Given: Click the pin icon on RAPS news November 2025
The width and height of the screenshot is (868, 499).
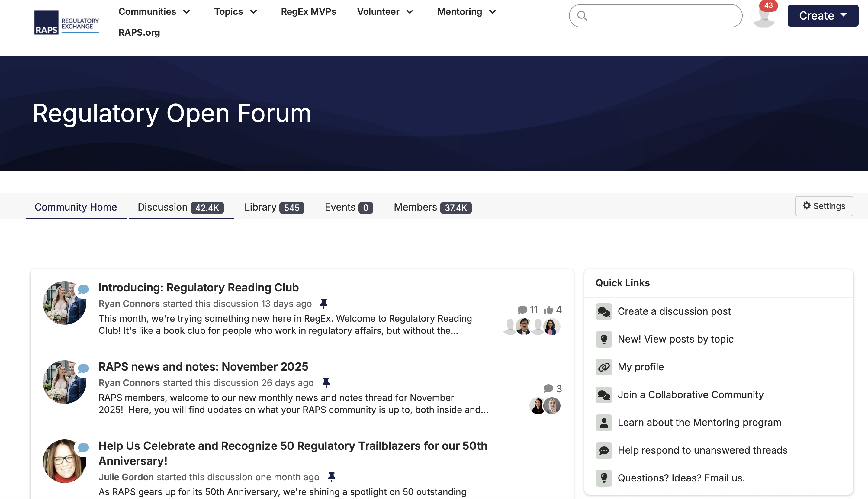Looking at the screenshot, I should click(326, 383).
